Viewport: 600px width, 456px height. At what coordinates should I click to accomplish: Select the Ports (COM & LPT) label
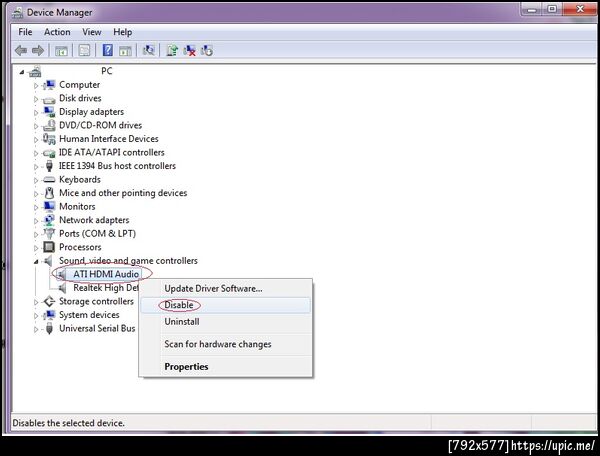click(97, 234)
